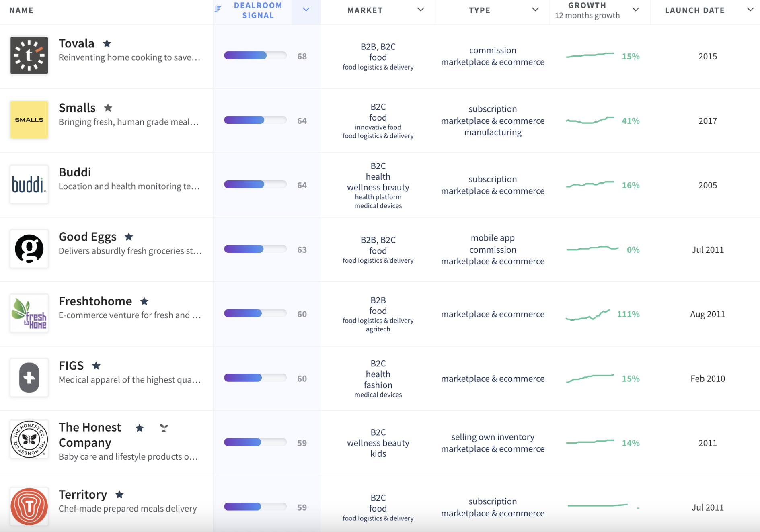Open the Territory company page
760x532 pixels.
[x=83, y=494]
